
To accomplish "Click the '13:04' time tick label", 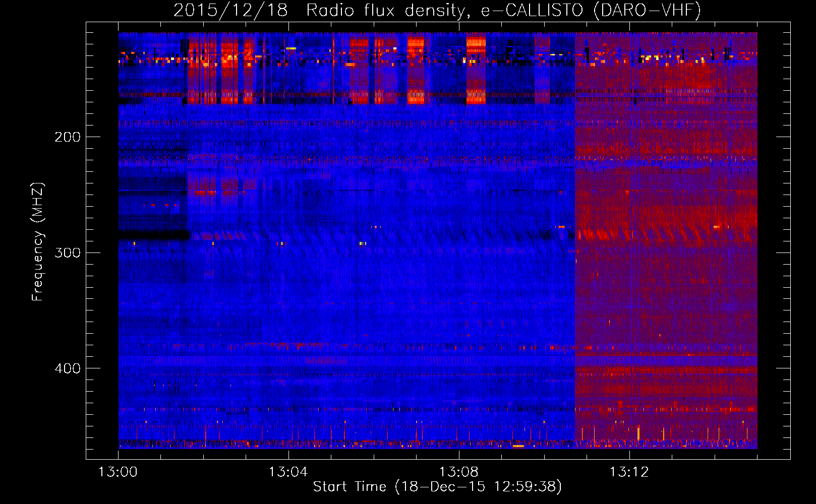I will pos(288,472).
